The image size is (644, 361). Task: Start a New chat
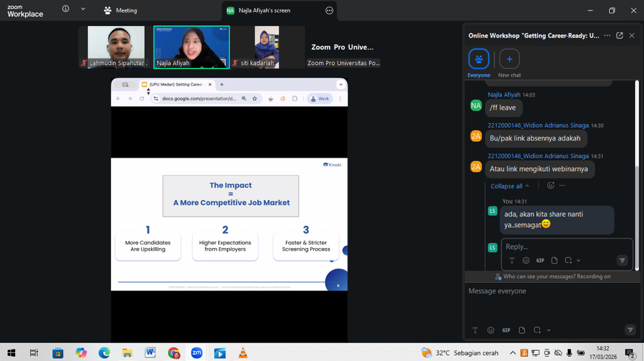pos(509,59)
